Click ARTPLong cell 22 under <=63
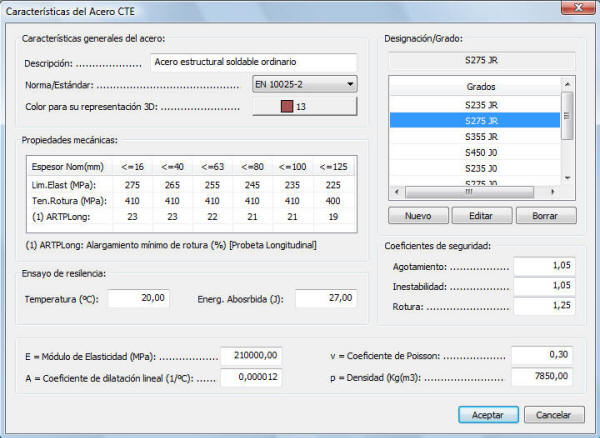Screen dimensions: 600x438 [x=212, y=217]
